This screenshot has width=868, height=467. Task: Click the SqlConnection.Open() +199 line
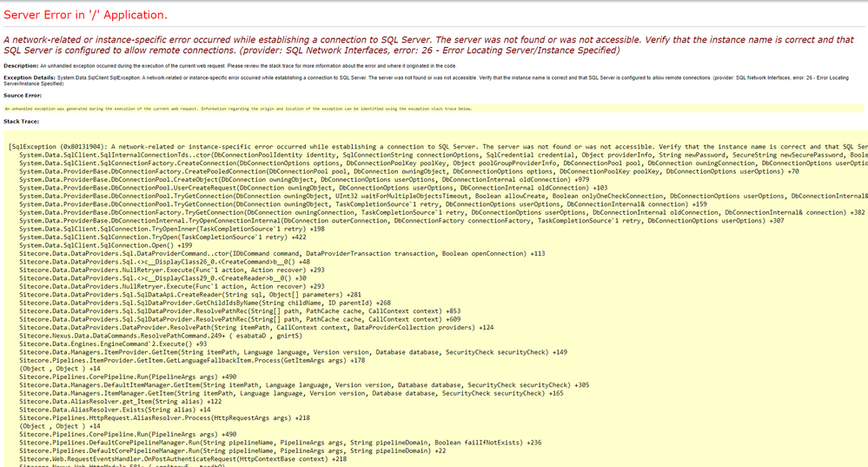coord(106,245)
